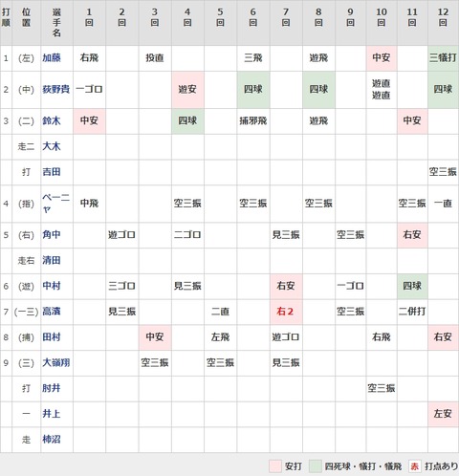
Task: Click the pink 安打 legend swatch
Action: (275, 466)
